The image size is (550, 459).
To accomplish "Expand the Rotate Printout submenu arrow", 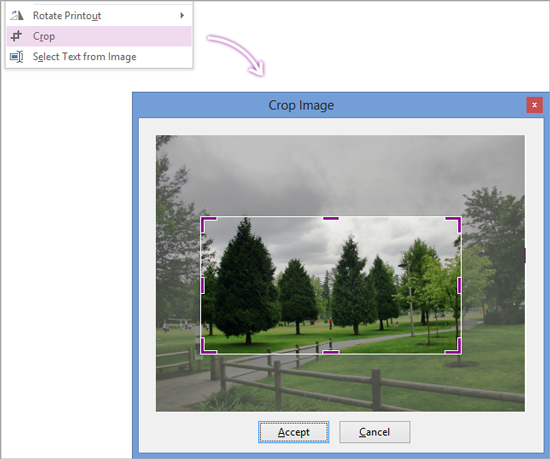I will tap(182, 15).
